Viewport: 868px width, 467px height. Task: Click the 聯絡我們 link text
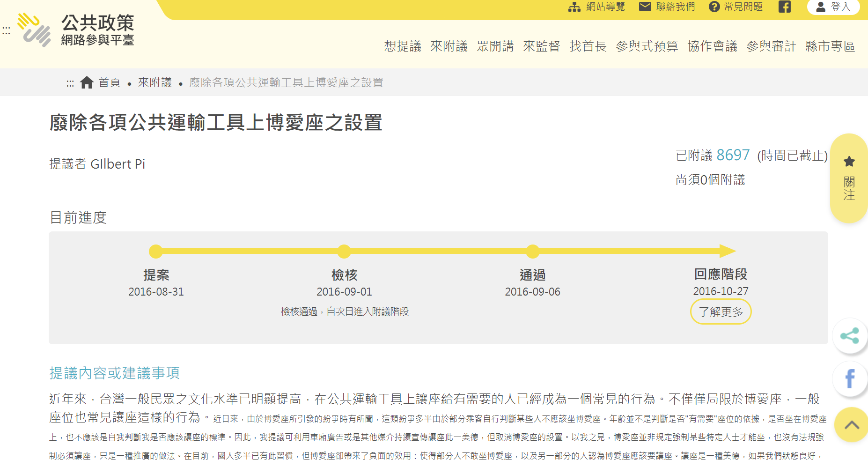tap(676, 7)
